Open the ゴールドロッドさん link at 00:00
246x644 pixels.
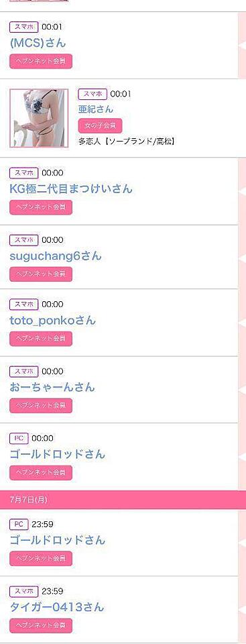coord(57,454)
